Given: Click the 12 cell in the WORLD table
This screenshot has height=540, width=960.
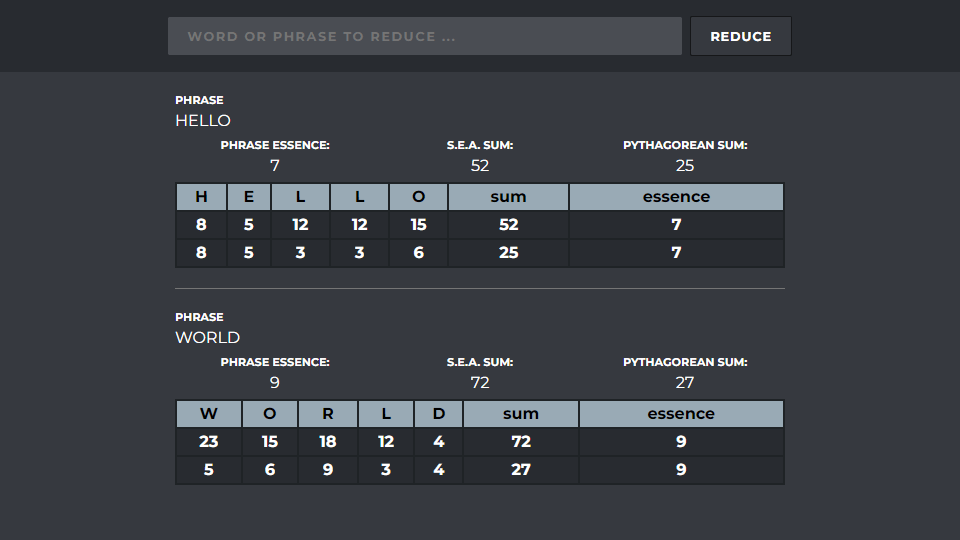Looking at the screenshot, I should pyautogui.click(x=386, y=441).
